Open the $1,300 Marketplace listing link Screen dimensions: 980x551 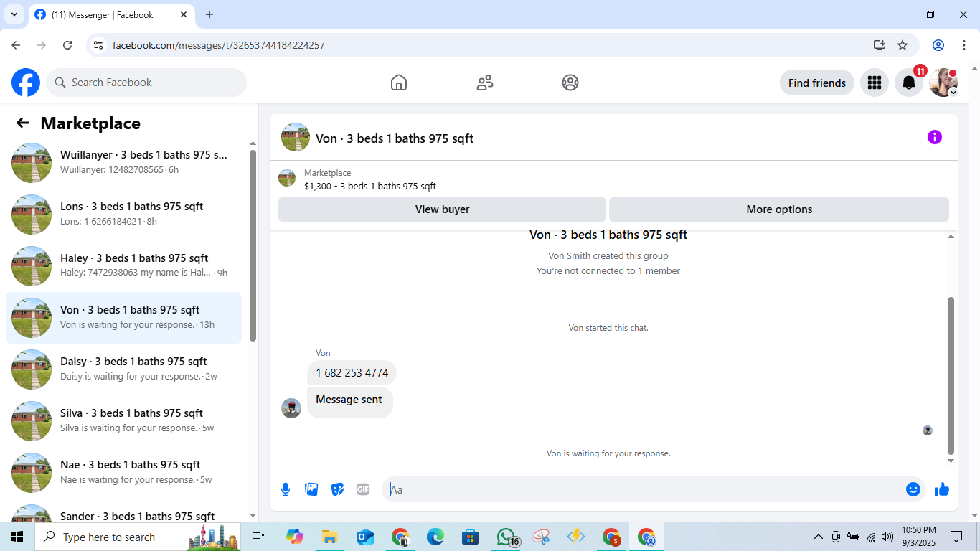(370, 186)
